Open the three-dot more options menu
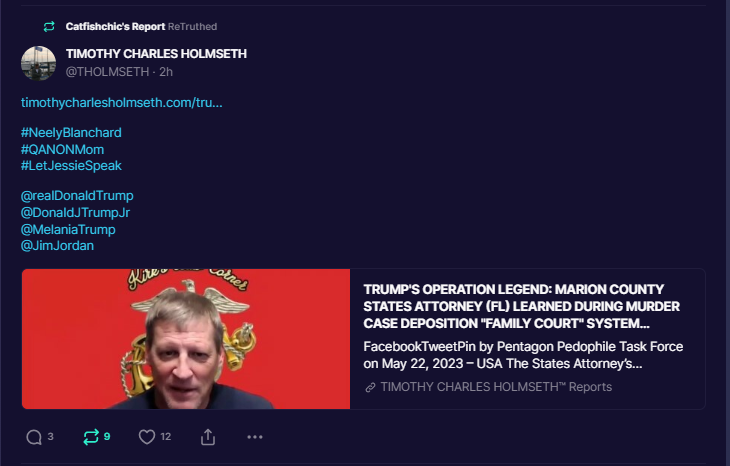 click(255, 437)
